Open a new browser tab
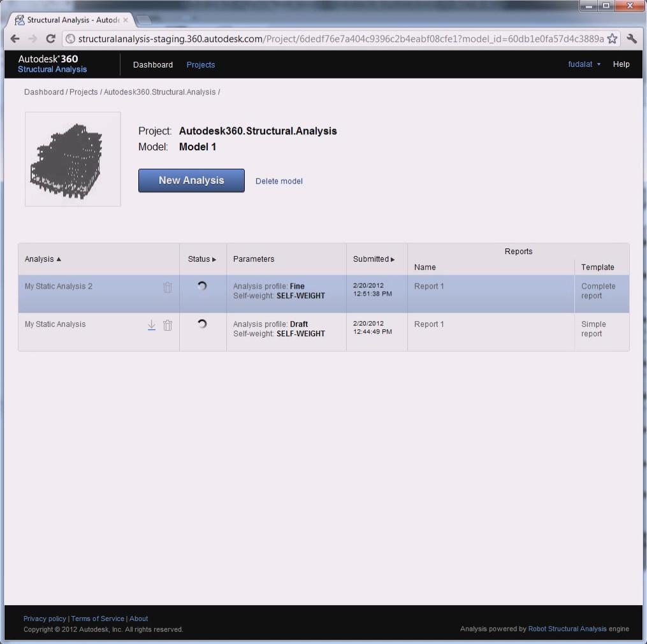This screenshot has height=644, width=647. coord(143,19)
